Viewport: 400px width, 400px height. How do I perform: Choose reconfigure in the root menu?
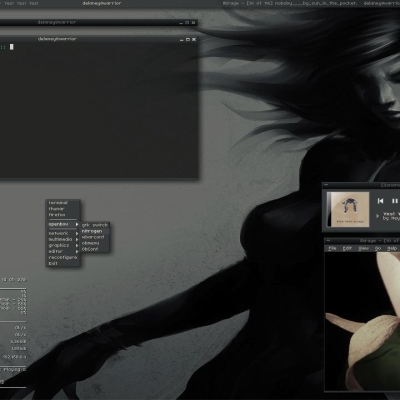[x=62, y=257]
